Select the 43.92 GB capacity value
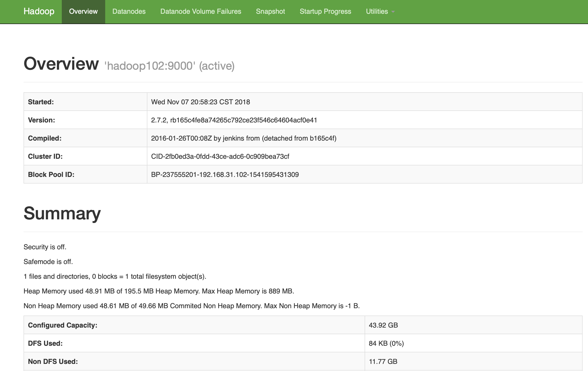This screenshot has height=371, width=588. pyautogui.click(x=383, y=325)
